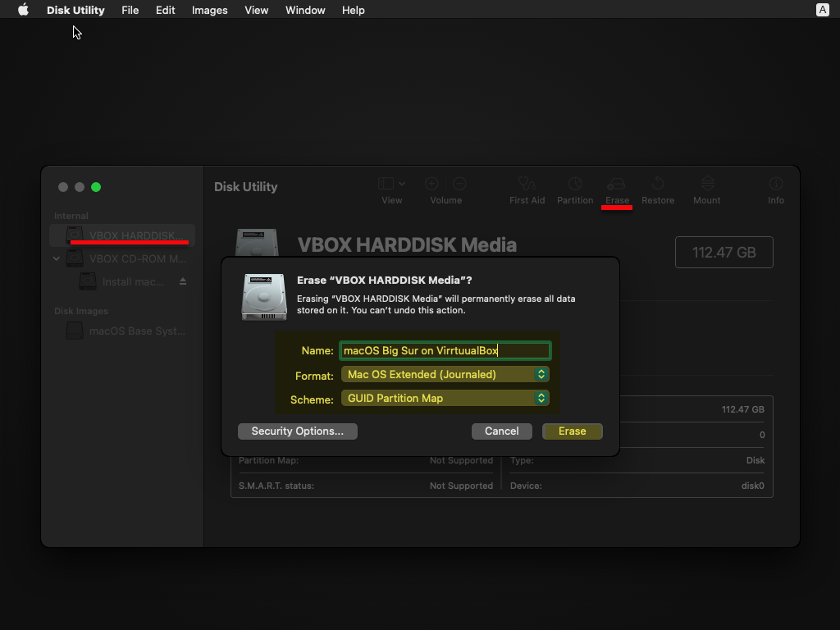Click the Restore toolbar icon
This screenshot has width=840, height=630.
(x=658, y=184)
